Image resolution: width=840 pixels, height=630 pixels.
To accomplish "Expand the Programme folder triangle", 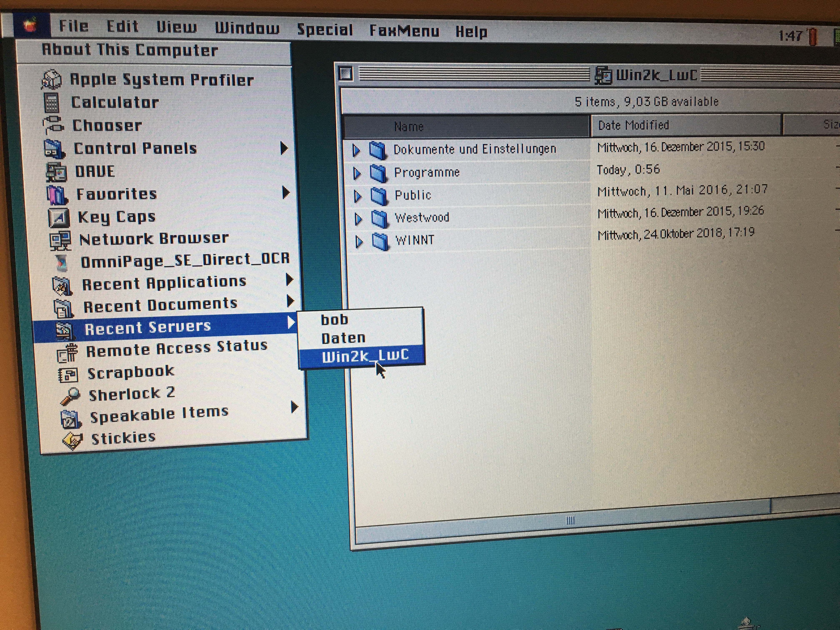I will click(357, 173).
